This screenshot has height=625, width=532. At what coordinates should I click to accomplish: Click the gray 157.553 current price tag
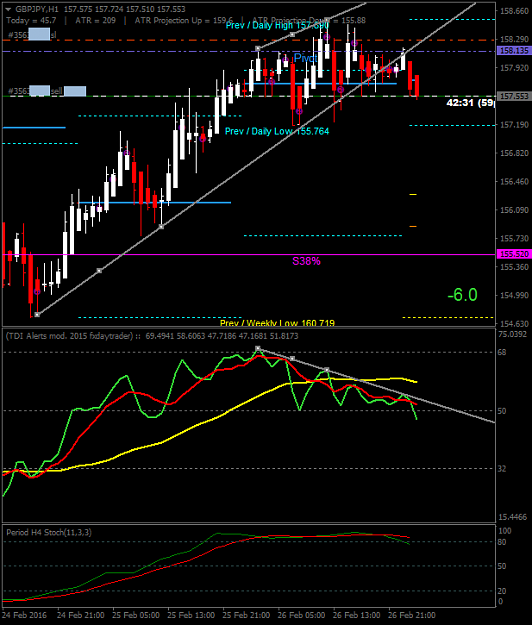click(x=514, y=96)
